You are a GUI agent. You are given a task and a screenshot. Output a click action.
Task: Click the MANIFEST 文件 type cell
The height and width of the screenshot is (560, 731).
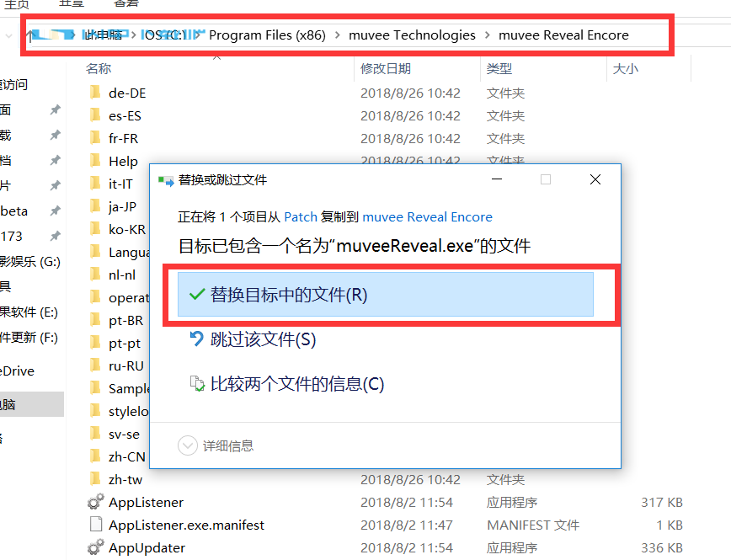pos(533,525)
